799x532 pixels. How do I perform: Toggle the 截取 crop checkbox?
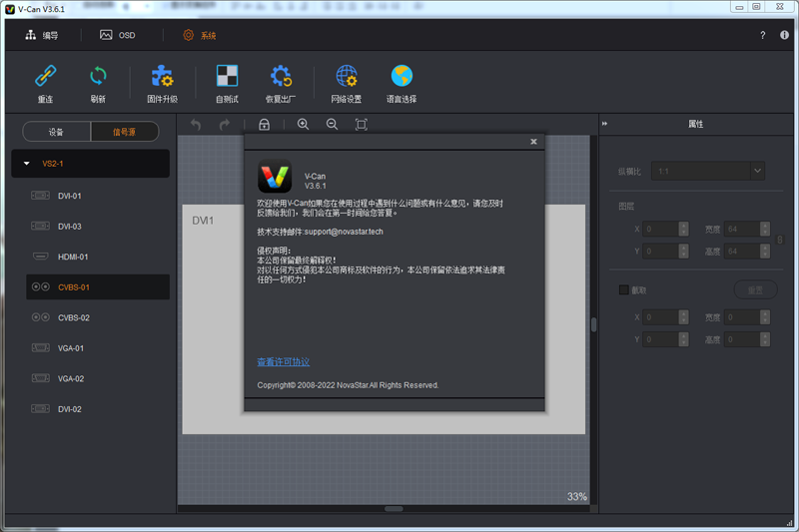624,289
